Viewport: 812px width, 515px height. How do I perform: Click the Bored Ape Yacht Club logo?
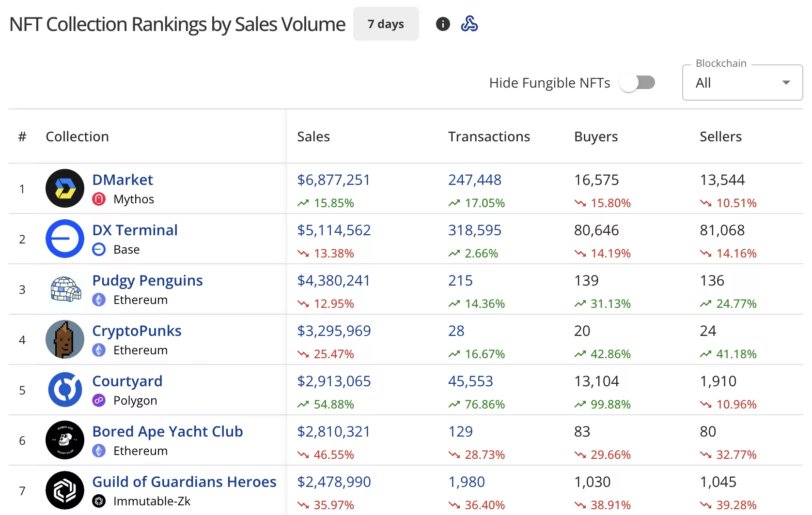coord(64,440)
